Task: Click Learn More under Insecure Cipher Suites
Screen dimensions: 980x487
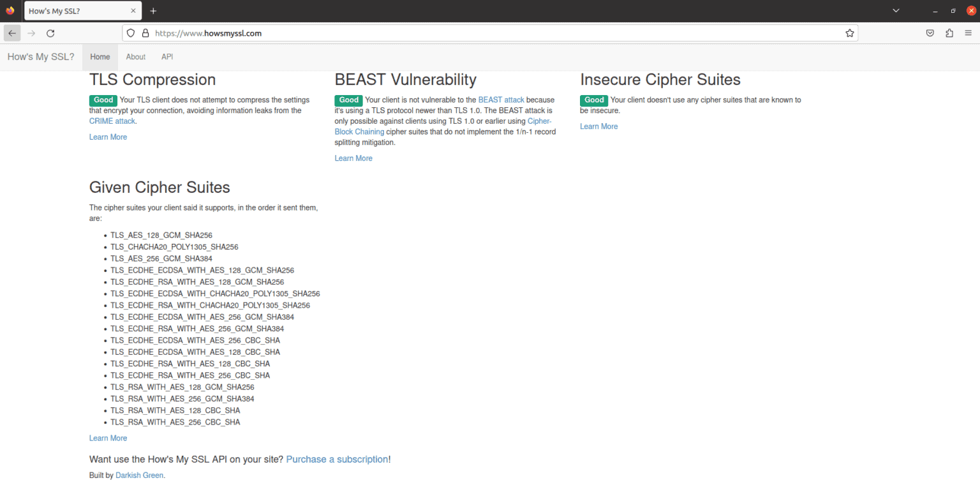Action: 598,126
